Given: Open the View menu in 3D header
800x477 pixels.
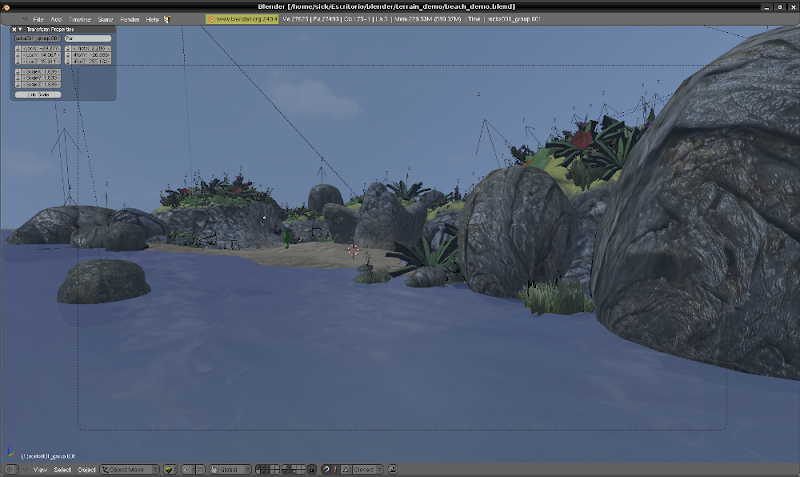Looking at the screenshot, I should click(41, 469).
